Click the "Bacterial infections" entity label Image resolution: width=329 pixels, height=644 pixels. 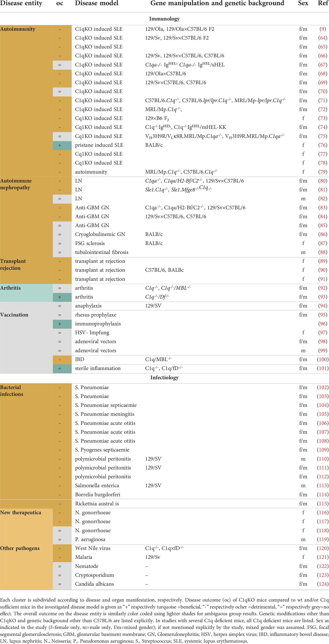click(12, 391)
